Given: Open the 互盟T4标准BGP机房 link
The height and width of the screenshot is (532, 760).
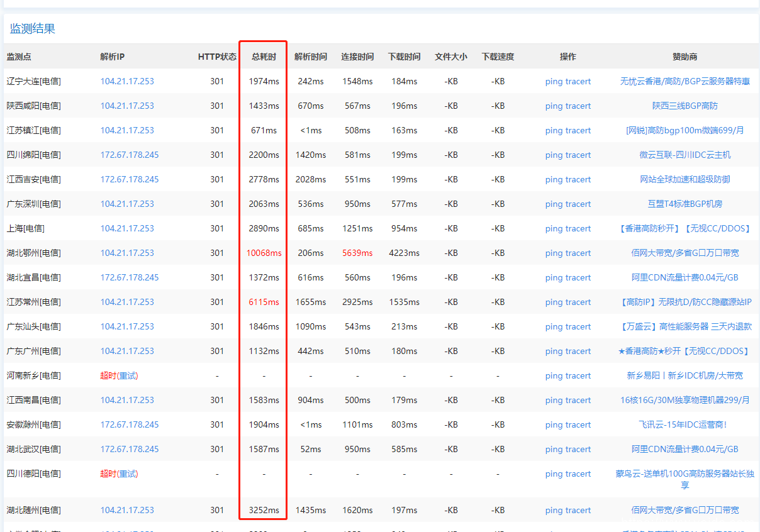Looking at the screenshot, I should pyautogui.click(x=685, y=204).
